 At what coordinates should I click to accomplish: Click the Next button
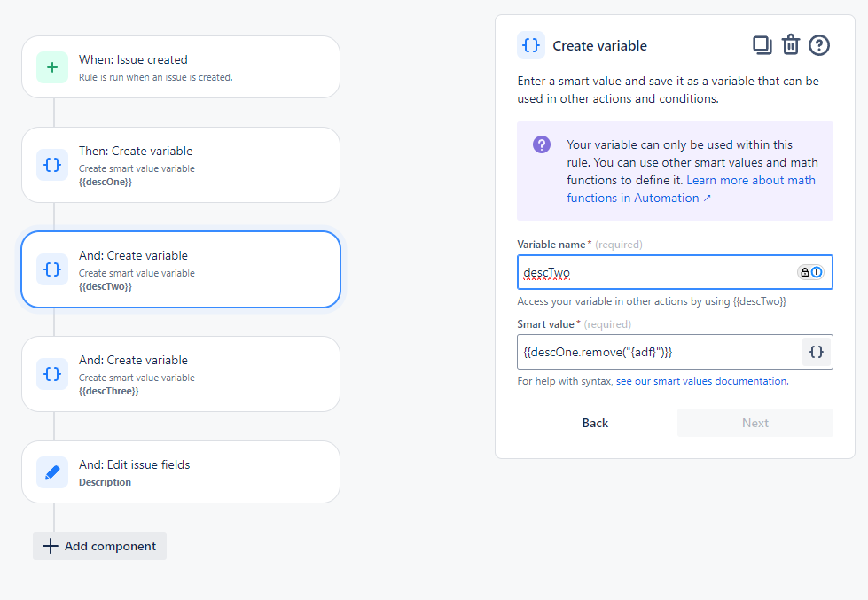pos(755,423)
